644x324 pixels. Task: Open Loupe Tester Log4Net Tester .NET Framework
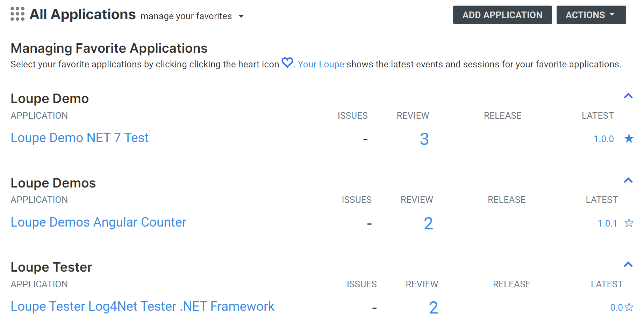[x=143, y=306]
